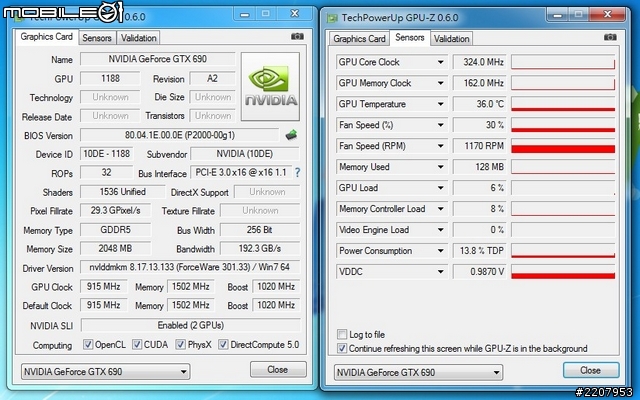The width and height of the screenshot is (640, 400).
Task: Click the 0.9870 V VDDC value
Action: (480, 271)
